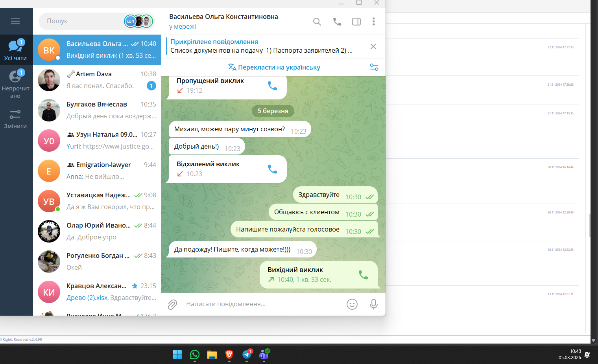Viewport: 598px width, 364px height.
Task: Open File Explorer from the taskbar
Action: click(x=212, y=355)
